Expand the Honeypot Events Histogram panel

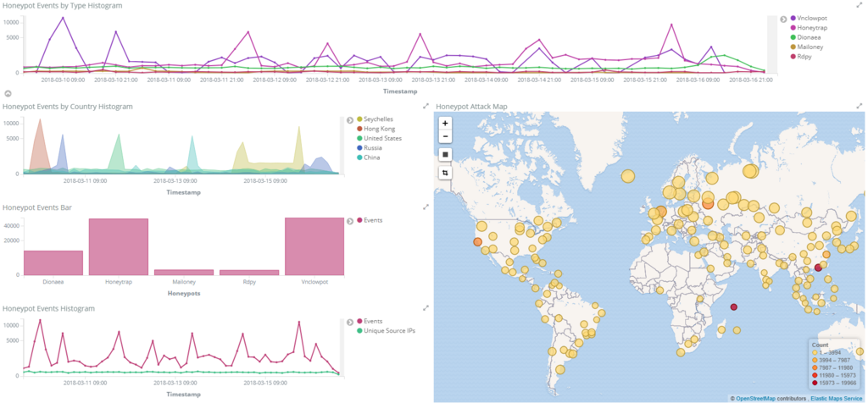point(426,307)
